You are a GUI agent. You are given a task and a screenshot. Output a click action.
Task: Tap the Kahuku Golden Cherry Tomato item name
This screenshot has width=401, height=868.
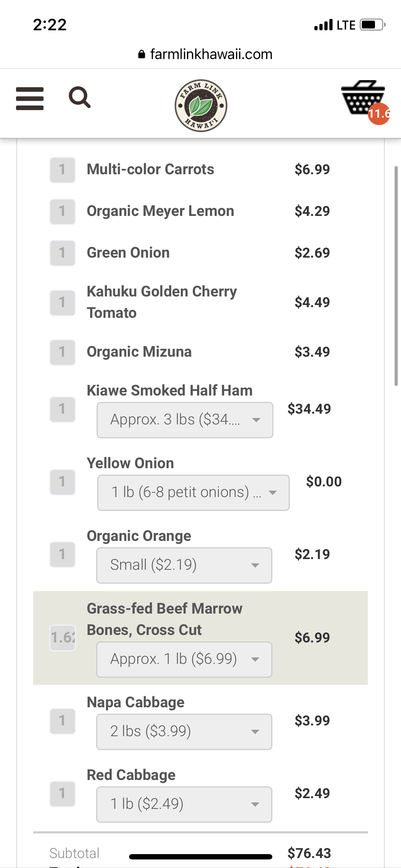pyautogui.click(x=161, y=302)
